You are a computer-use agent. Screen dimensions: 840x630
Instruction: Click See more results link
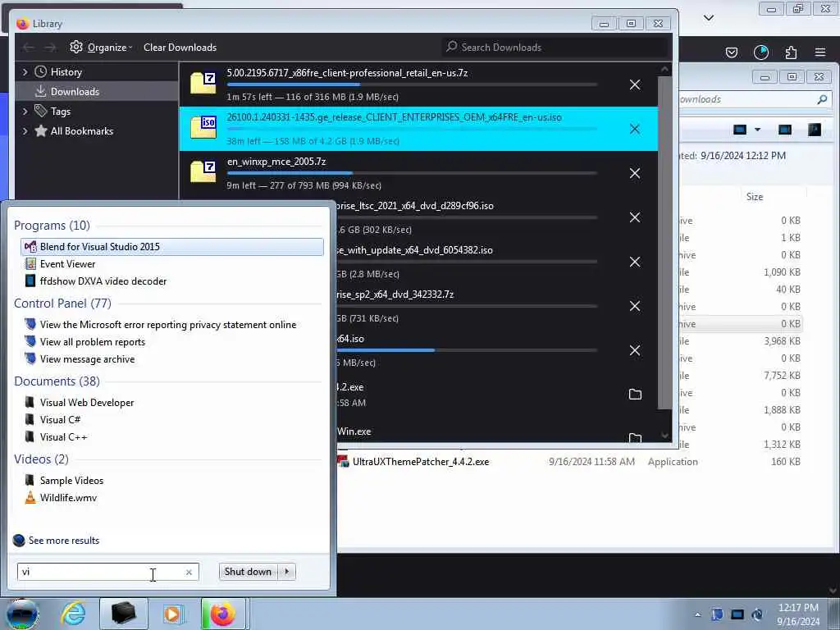64,541
